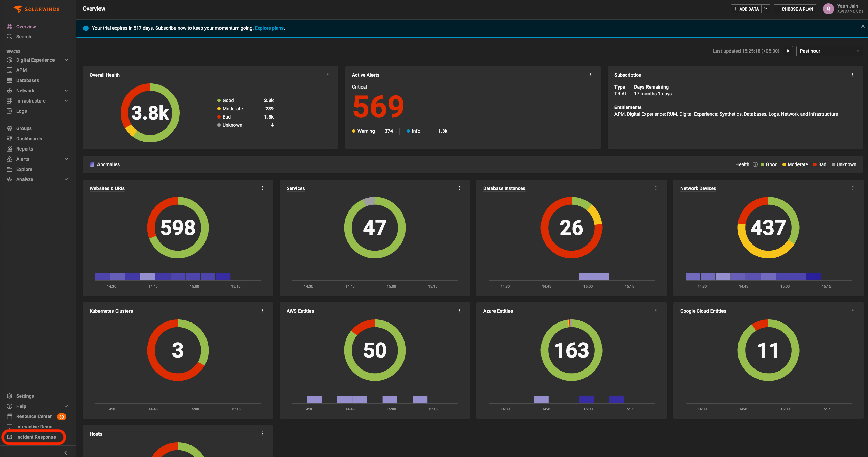The width and height of the screenshot is (868, 457).
Task: Open the Logs sidebar icon
Action: [x=10, y=111]
